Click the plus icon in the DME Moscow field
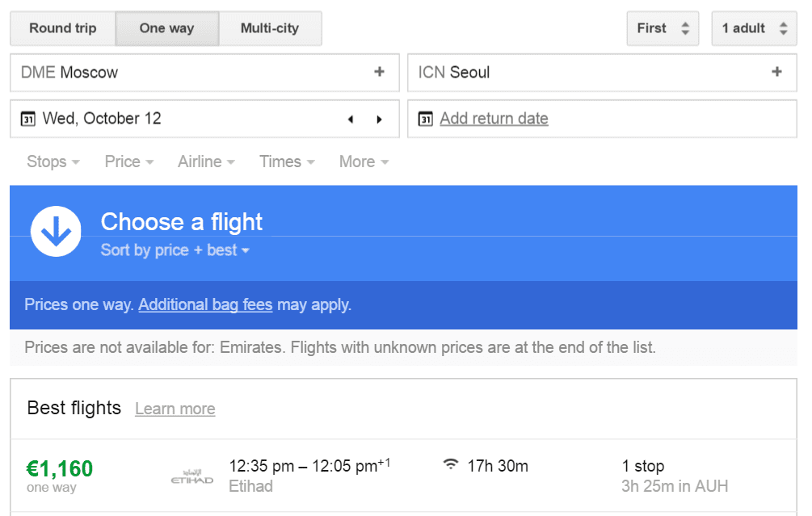 pyautogui.click(x=379, y=72)
